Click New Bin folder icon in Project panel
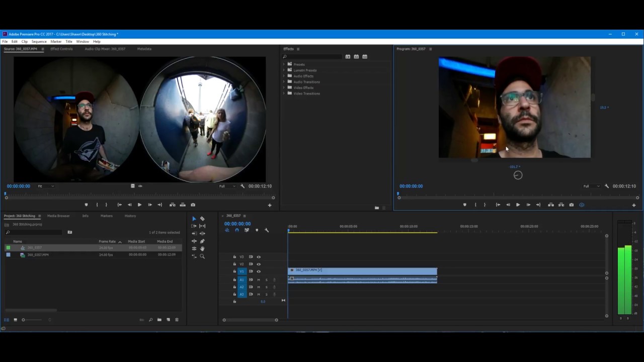 click(159, 320)
